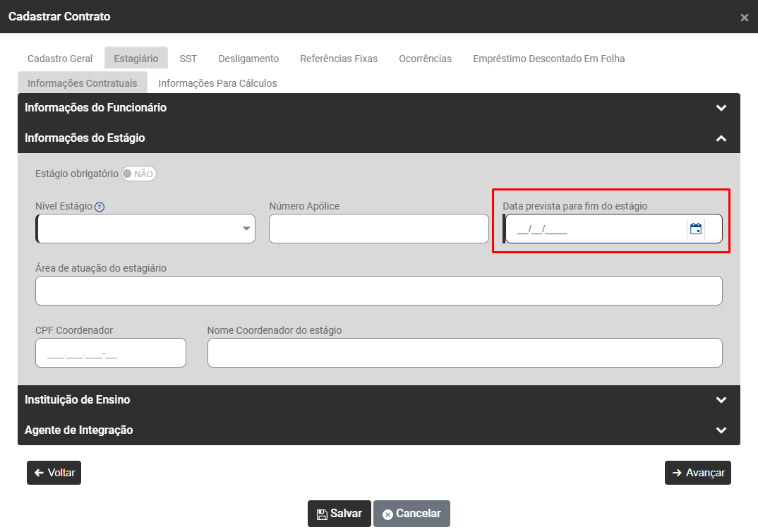Click the Nível Estágio help icon
The height and width of the screenshot is (532, 758).
click(x=100, y=207)
